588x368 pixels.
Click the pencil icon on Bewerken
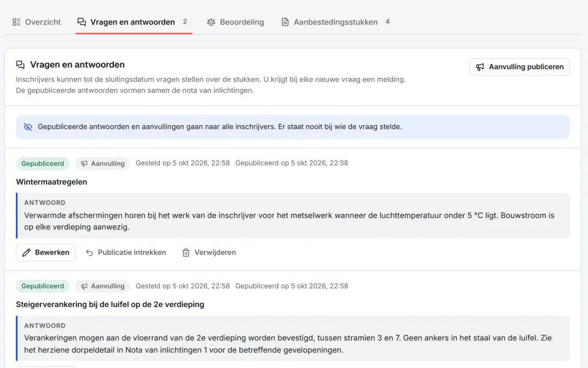[26, 253]
